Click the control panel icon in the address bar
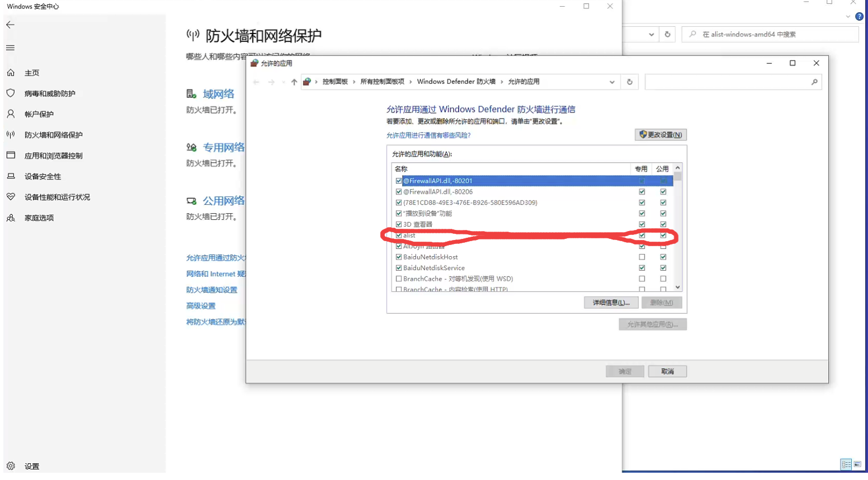The image size is (868, 480). click(307, 82)
